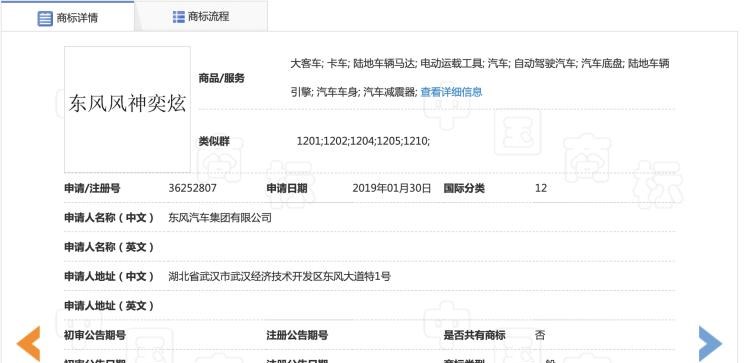Click the 申请人地址（中文） label
The height and width of the screenshot is (363, 744).
109,276
